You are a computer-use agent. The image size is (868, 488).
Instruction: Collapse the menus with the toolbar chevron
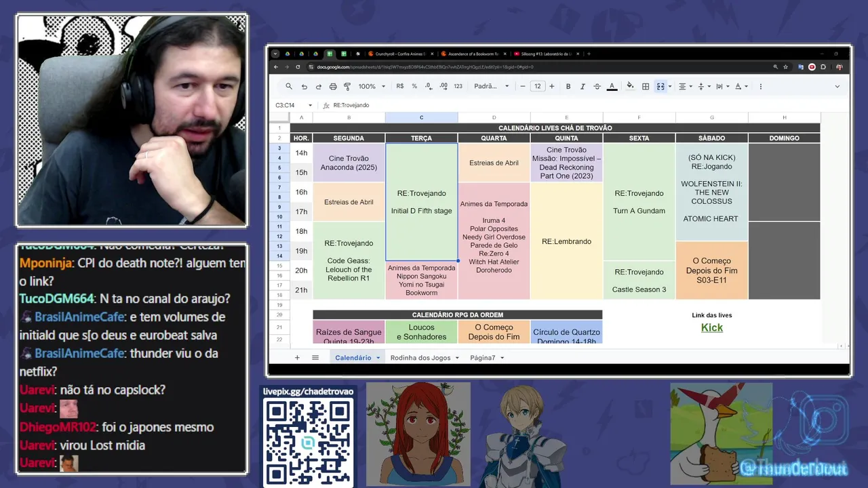[837, 86]
